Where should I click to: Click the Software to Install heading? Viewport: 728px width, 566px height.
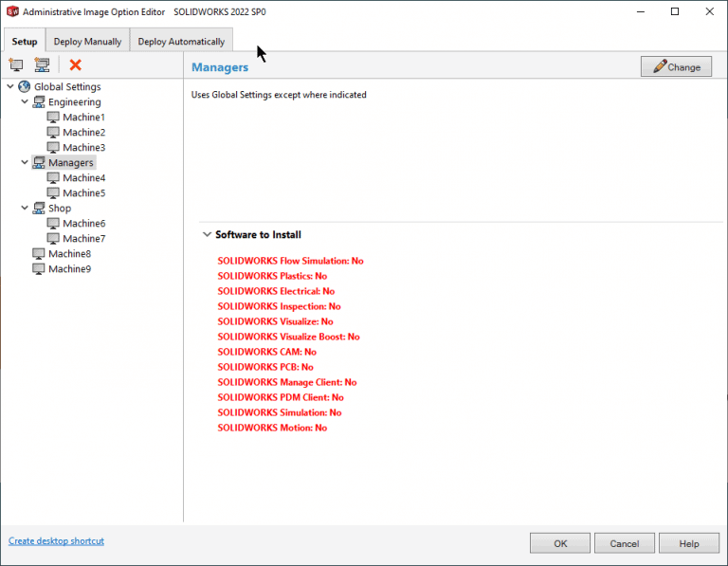click(x=258, y=234)
